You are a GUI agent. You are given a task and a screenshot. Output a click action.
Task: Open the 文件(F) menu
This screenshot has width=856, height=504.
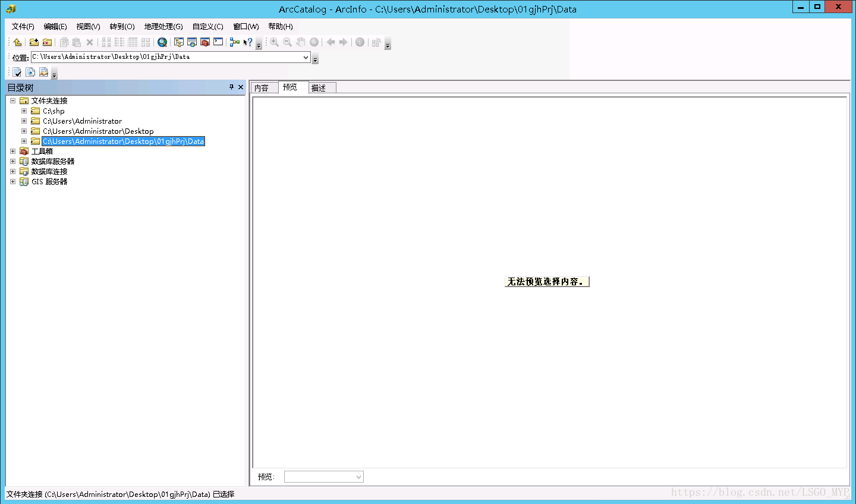(23, 27)
